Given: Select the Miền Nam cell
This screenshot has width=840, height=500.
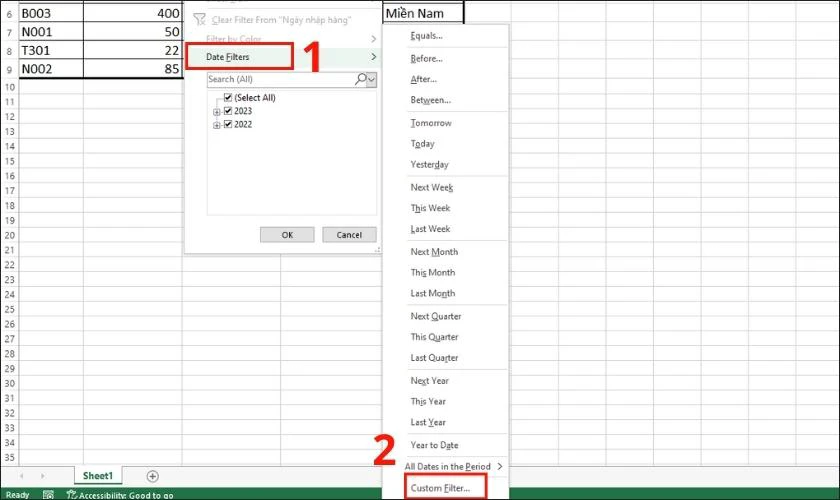Looking at the screenshot, I should pyautogui.click(x=423, y=13).
